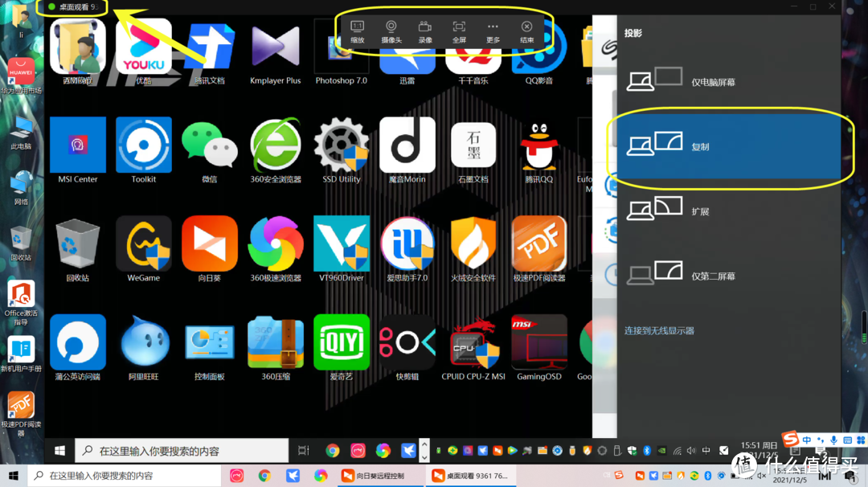Choose 仅第二屏幕 second screen only
The height and width of the screenshot is (487, 868).
pos(729,275)
